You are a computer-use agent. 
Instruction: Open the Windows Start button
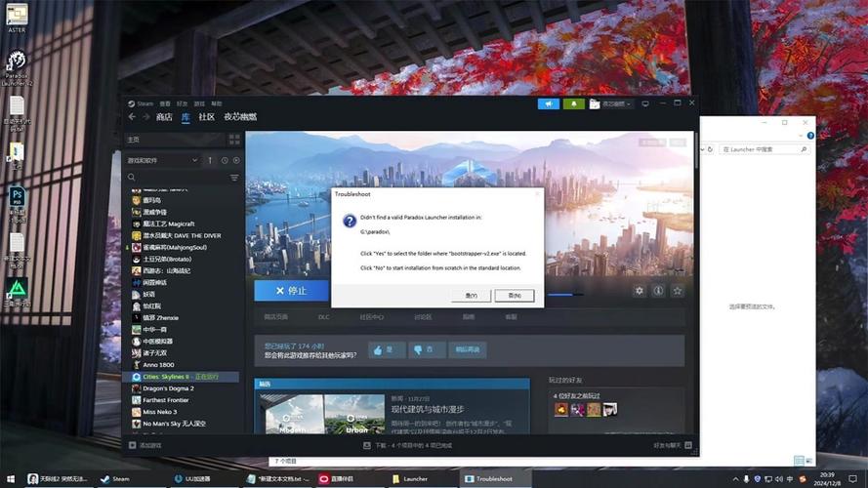pyautogui.click(x=11, y=478)
